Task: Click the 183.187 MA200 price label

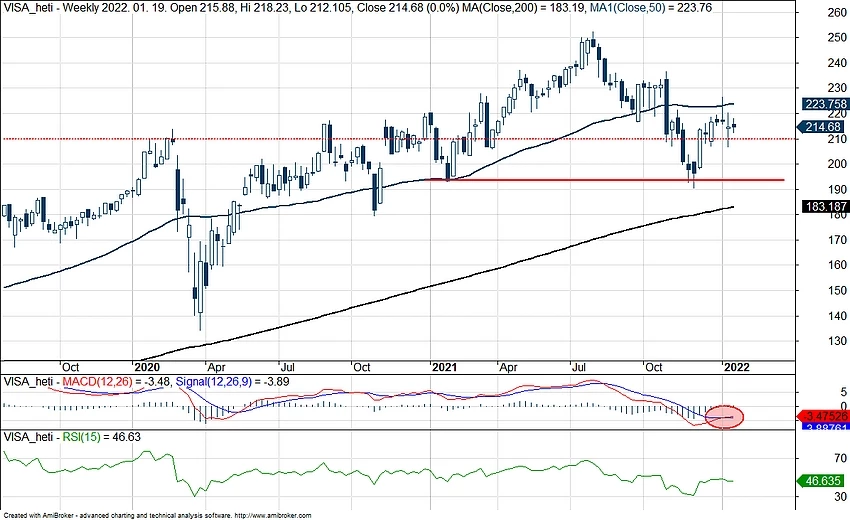Action: 825,207
